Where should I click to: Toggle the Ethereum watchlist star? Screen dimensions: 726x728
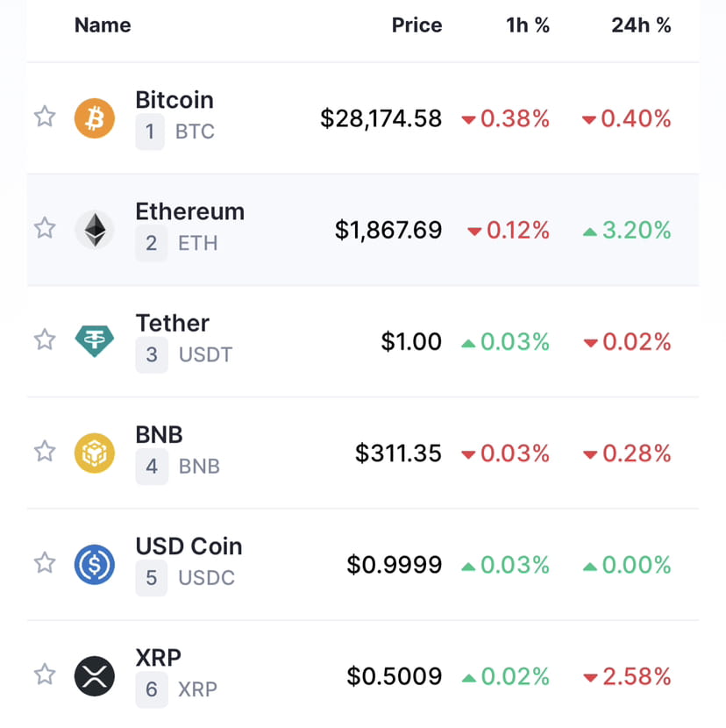coord(45,229)
